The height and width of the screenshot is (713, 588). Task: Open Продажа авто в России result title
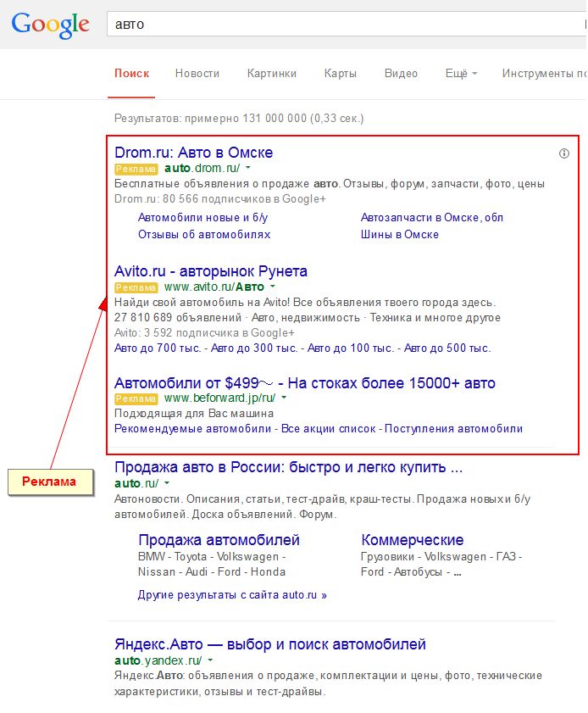pyautogui.click(x=289, y=467)
